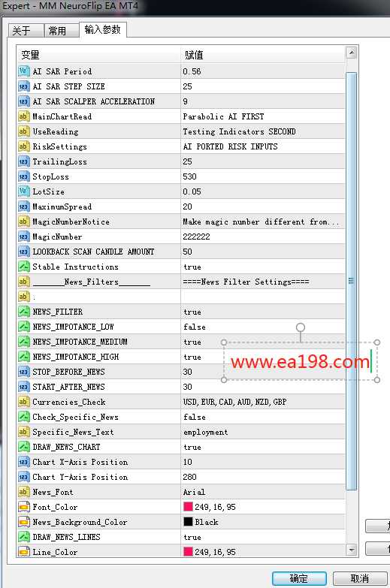This screenshot has width=390, height=588.
Task: Click the MagicNumber integer icon
Action: (x=23, y=237)
